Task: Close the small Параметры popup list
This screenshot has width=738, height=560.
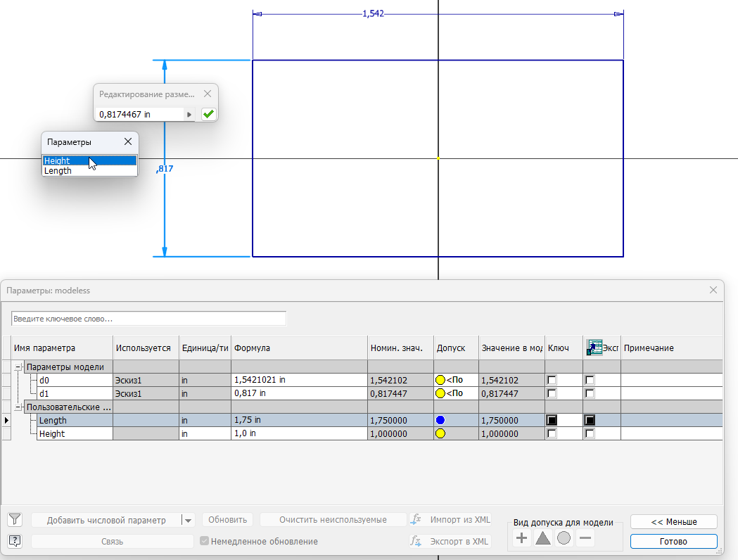Action: point(128,141)
